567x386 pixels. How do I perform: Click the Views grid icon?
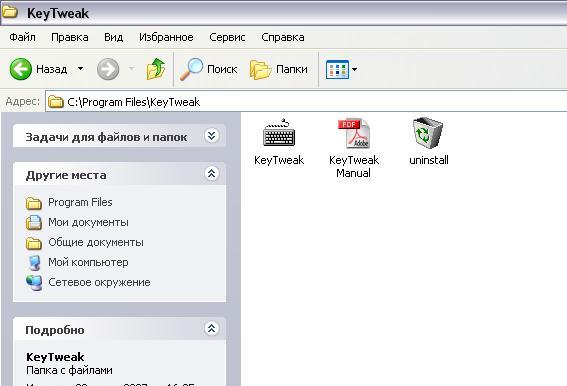(337, 69)
